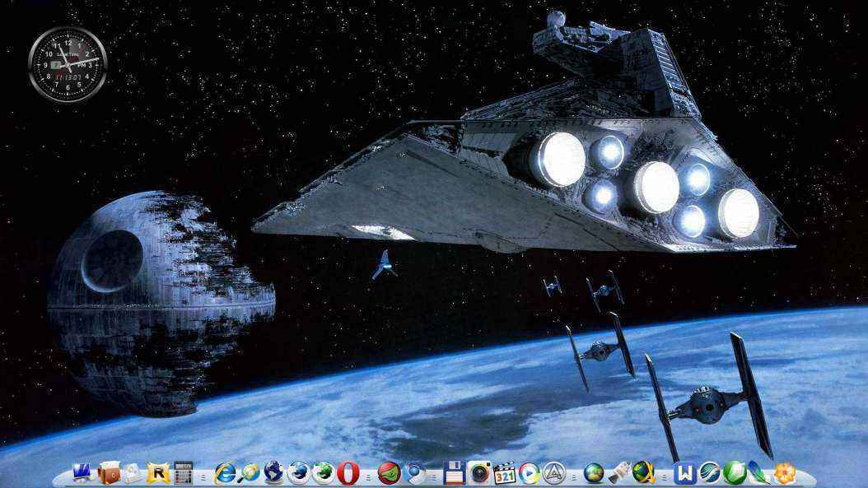
Task: Open the camera lens app icon
Action: [x=479, y=473]
